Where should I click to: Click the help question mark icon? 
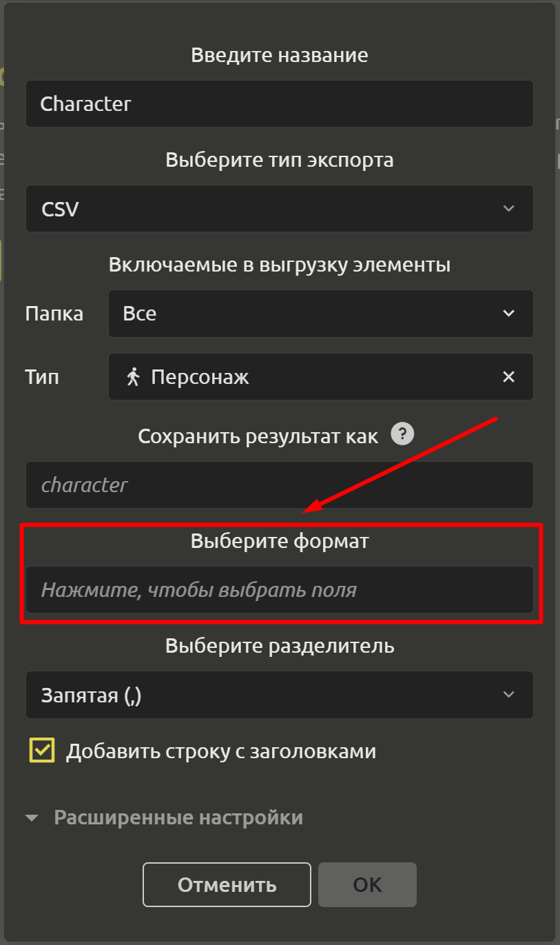coord(402,434)
